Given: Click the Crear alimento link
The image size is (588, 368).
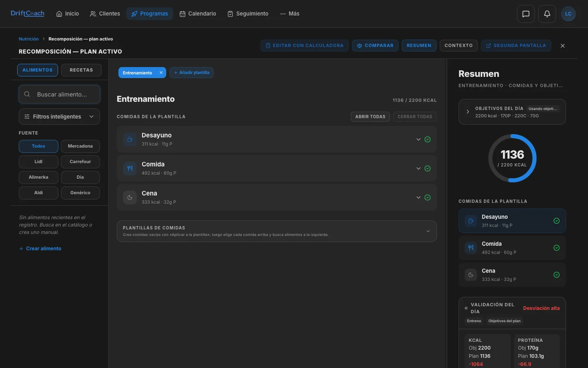Looking at the screenshot, I should [x=40, y=249].
